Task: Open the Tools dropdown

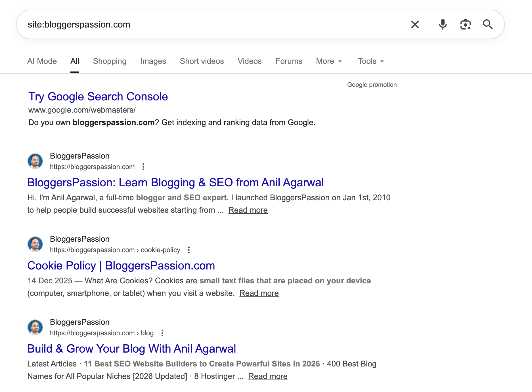Action: tap(370, 61)
